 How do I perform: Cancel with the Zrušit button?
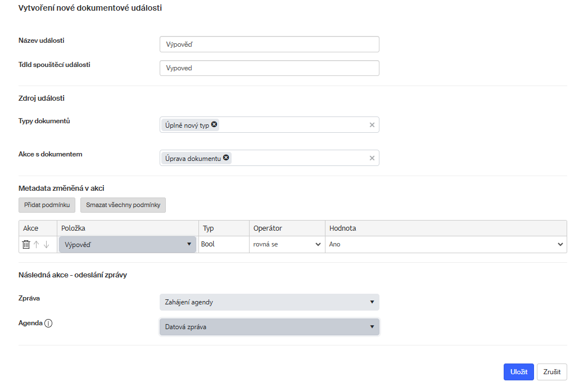tap(552, 372)
